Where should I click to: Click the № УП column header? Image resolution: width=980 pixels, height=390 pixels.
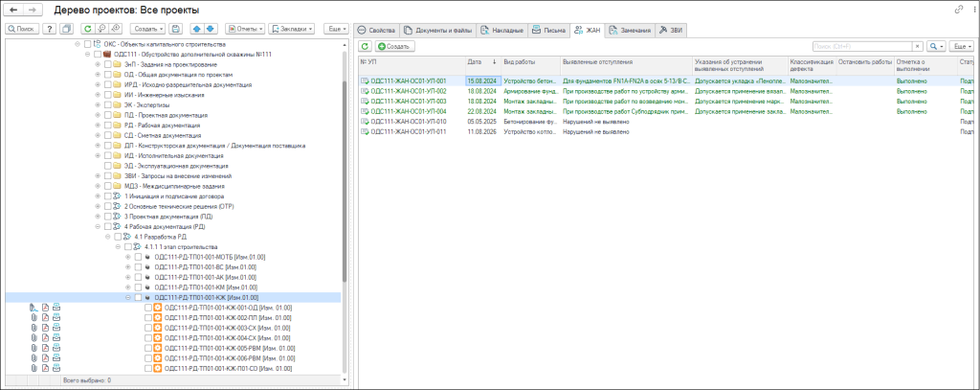click(412, 66)
